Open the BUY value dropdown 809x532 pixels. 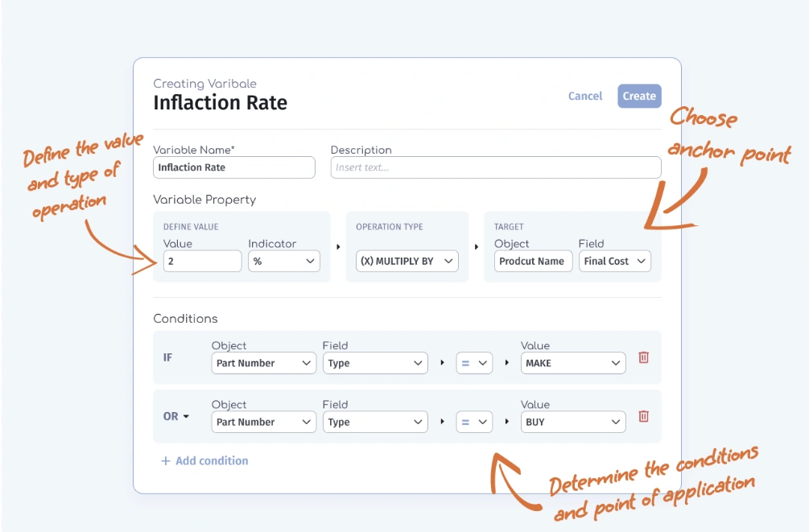573,422
